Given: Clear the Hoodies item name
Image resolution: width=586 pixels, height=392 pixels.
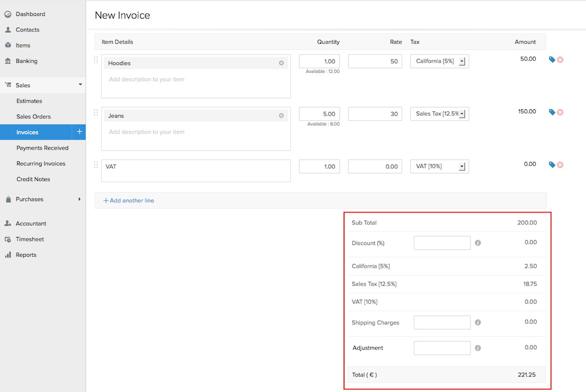Looking at the screenshot, I should [281, 63].
